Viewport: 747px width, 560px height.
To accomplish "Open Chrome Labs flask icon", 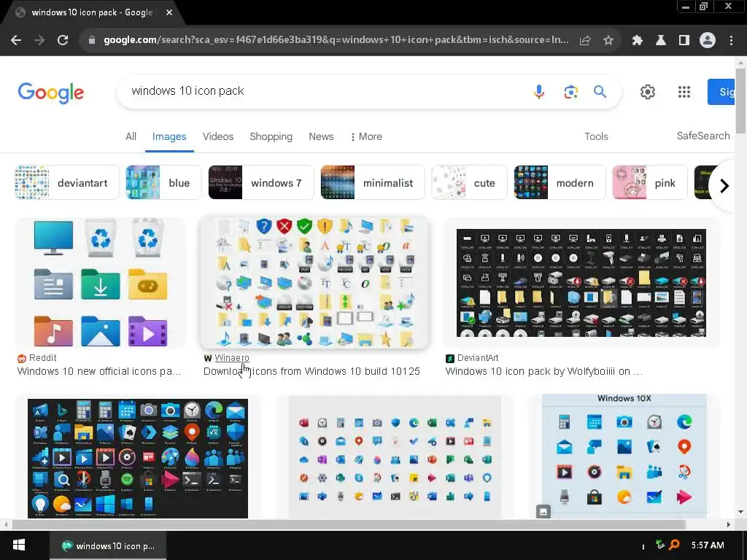I will click(661, 41).
